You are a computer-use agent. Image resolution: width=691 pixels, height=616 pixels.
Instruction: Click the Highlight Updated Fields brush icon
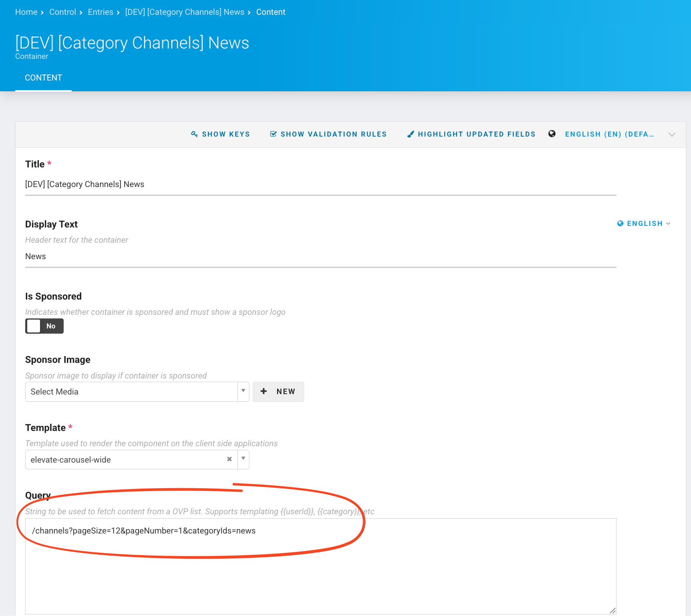point(410,134)
